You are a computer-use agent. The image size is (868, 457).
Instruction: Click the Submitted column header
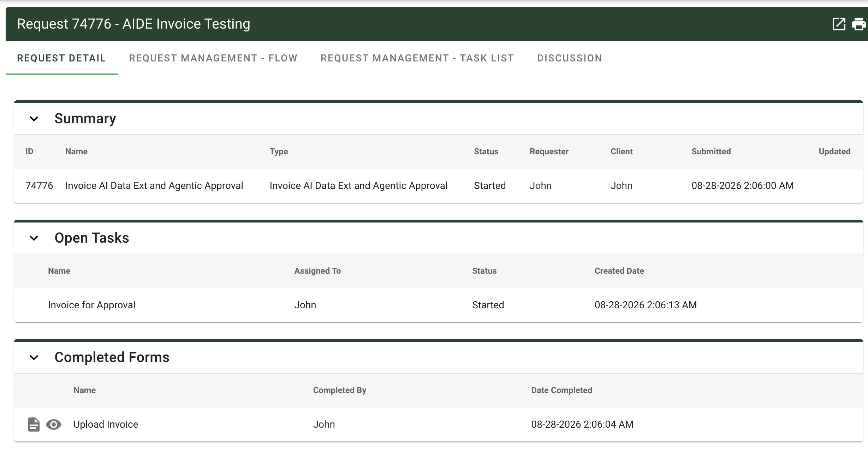pyautogui.click(x=711, y=152)
